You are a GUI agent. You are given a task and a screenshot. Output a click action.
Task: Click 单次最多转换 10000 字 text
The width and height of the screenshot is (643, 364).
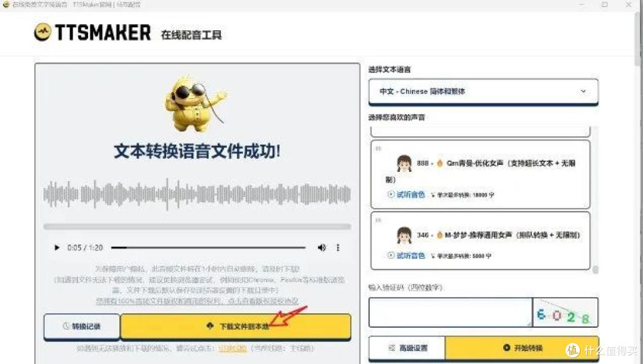click(x=466, y=195)
